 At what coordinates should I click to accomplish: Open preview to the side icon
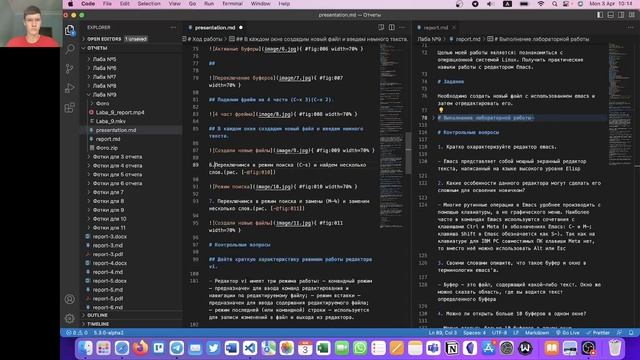[381, 27]
